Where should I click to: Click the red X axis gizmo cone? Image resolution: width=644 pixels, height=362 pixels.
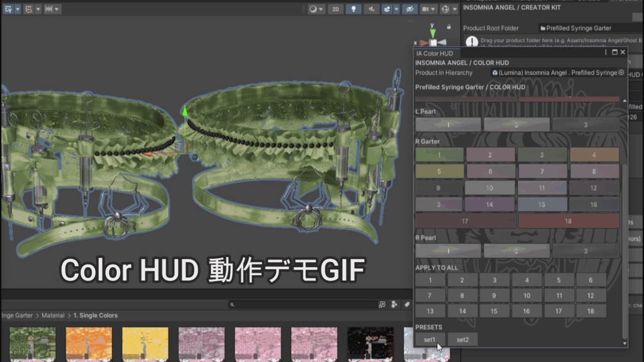pyautogui.click(x=424, y=42)
